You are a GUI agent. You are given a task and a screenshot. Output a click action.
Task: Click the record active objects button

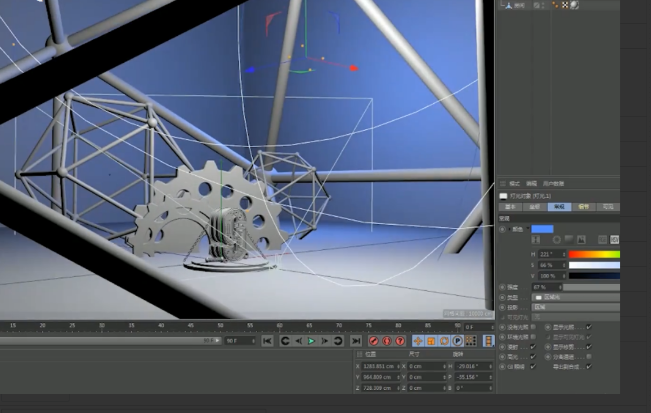[372, 341]
